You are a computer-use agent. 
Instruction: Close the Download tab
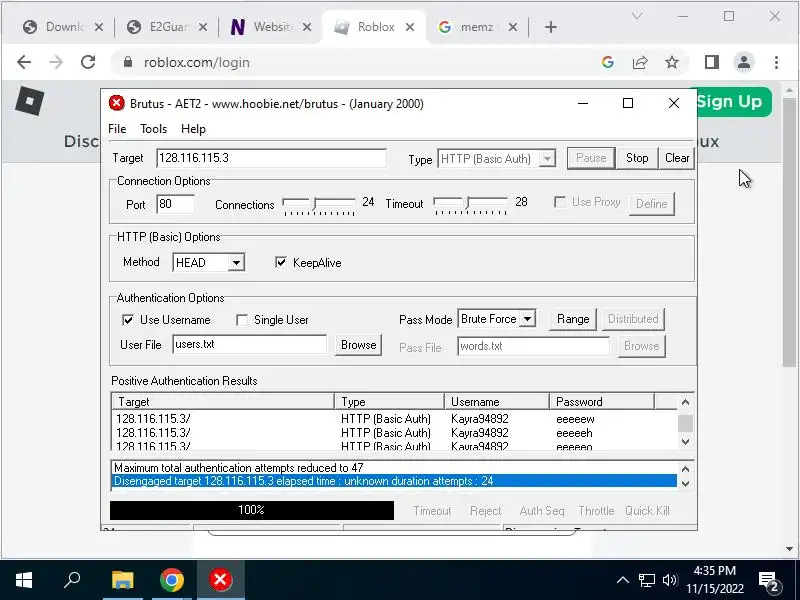point(99,27)
